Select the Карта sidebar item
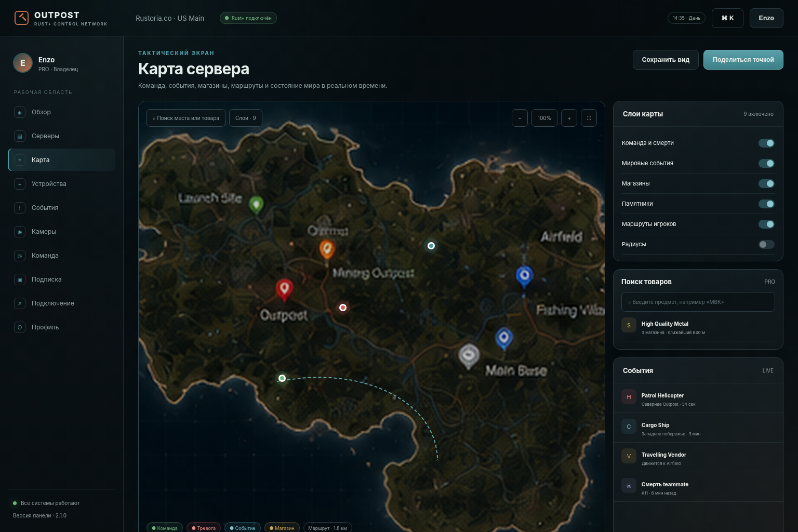Viewport: 798px width, 532px height. 62,160
